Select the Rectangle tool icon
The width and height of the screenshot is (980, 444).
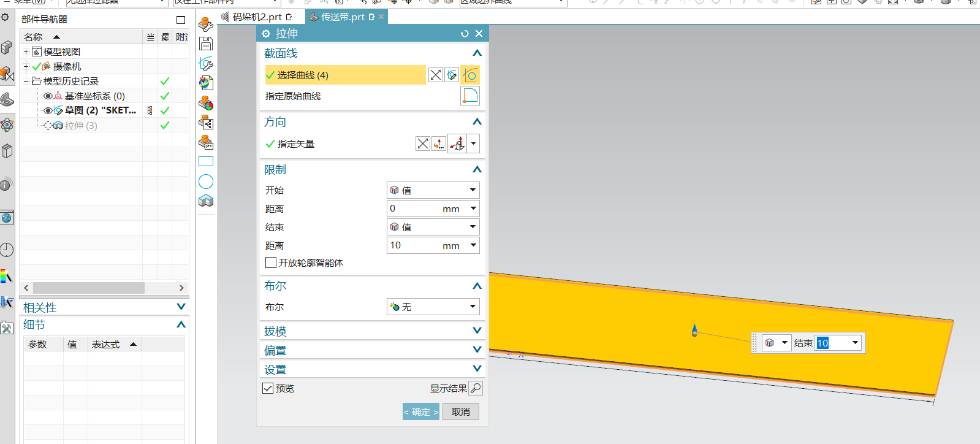[x=206, y=162]
